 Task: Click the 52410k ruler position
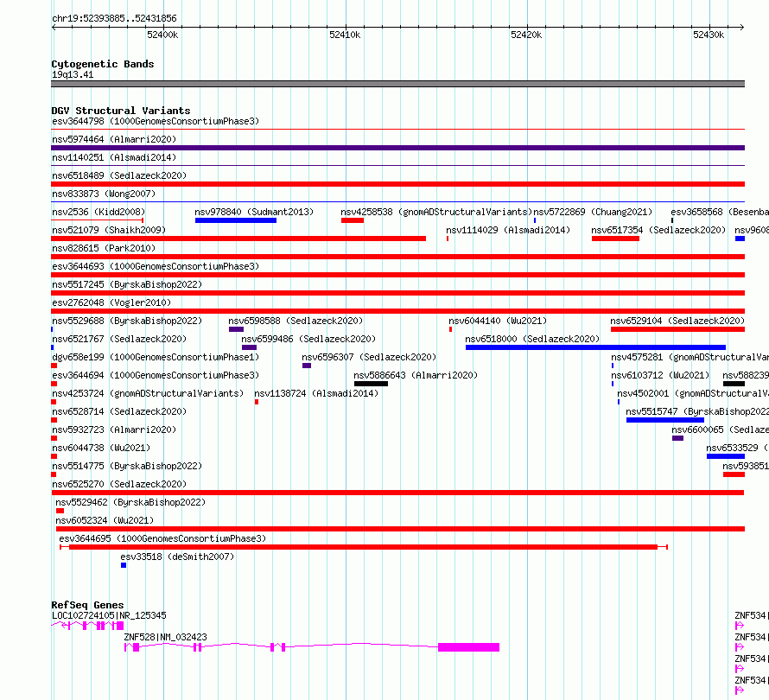345,35
